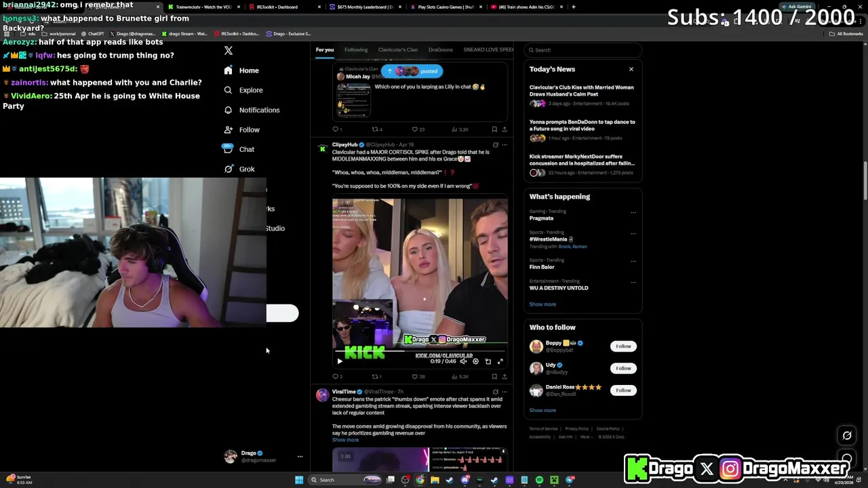Open the Windows Start menu
The width and height of the screenshot is (868, 488).
pos(299,480)
